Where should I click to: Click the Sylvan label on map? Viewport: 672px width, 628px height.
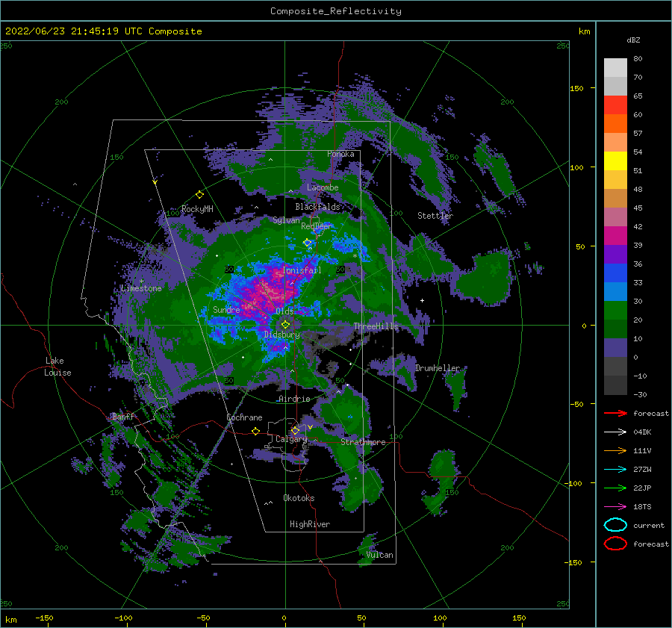(x=286, y=220)
